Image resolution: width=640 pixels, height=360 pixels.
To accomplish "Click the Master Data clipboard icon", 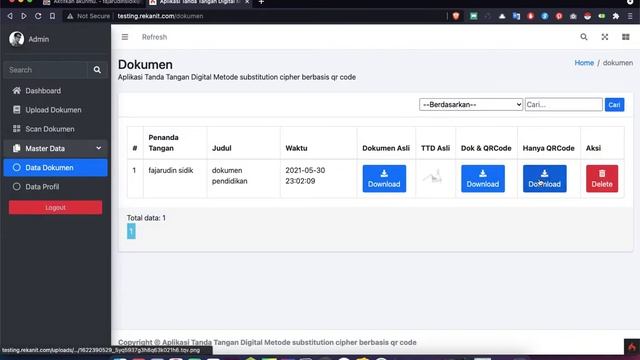I will tap(16, 148).
